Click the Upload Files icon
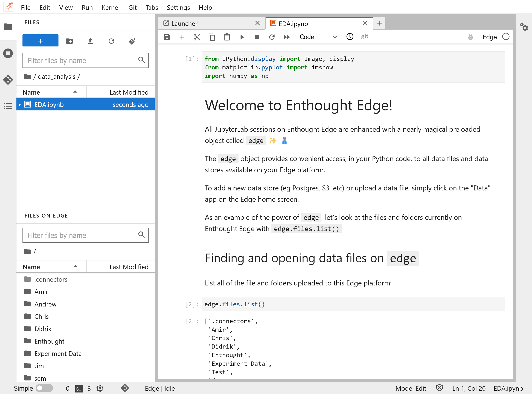The image size is (532, 394). (x=90, y=41)
